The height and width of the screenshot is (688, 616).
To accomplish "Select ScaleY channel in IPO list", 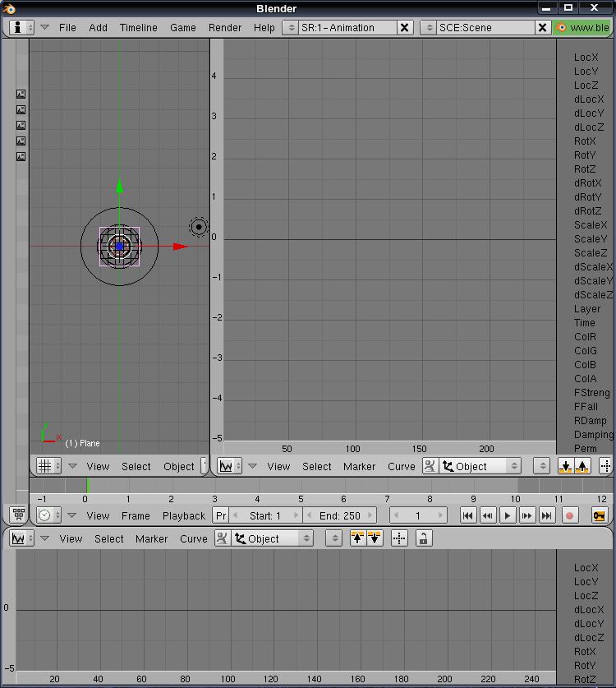I will (x=591, y=239).
